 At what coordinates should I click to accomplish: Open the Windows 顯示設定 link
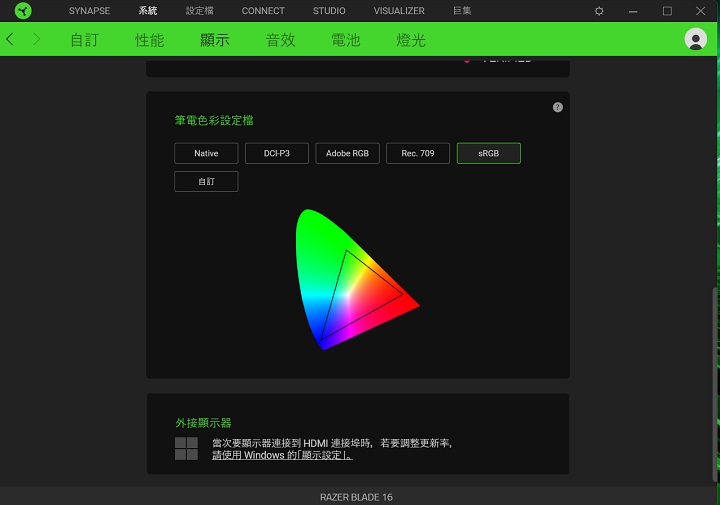(282, 455)
